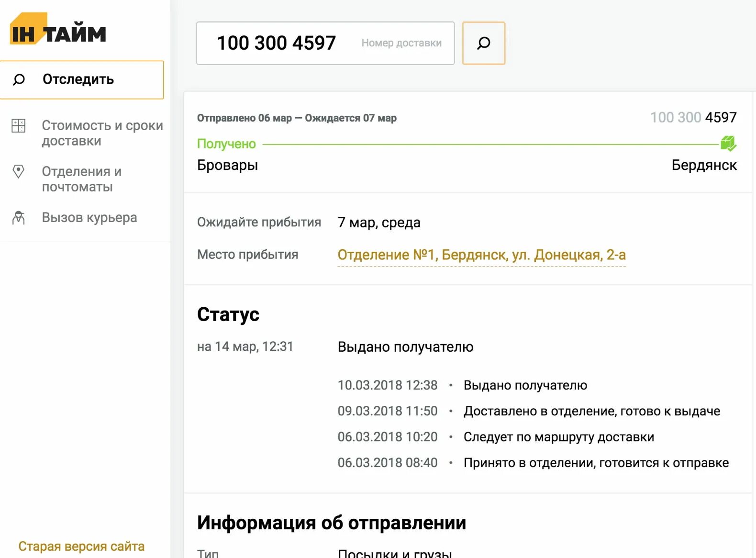Click the 10.03.2018 12:38 history entry
Viewport: 756px width, 558px height.
462,386
